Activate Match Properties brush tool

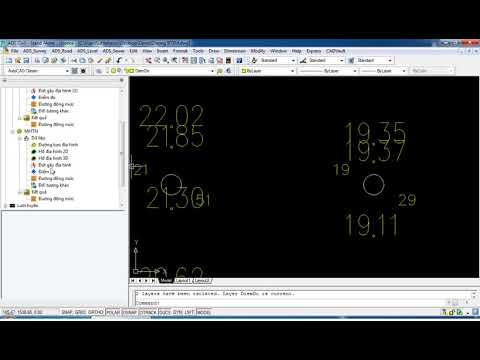click(100, 60)
